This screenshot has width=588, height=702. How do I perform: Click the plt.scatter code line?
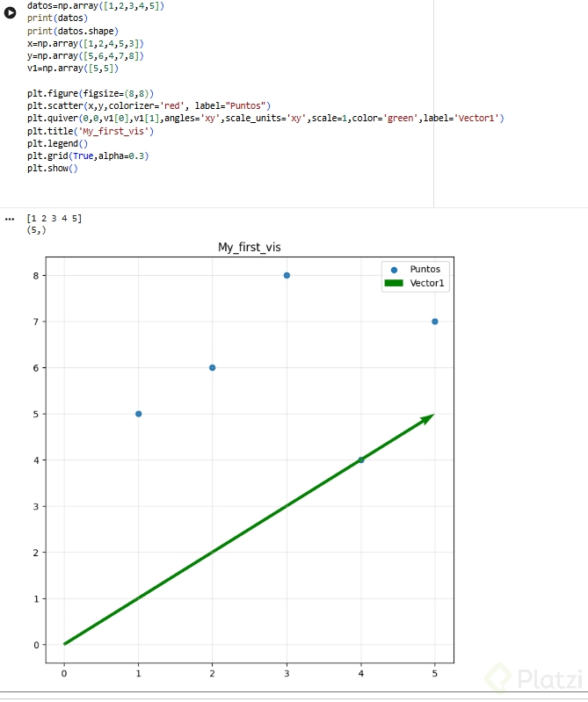coord(149,105)
